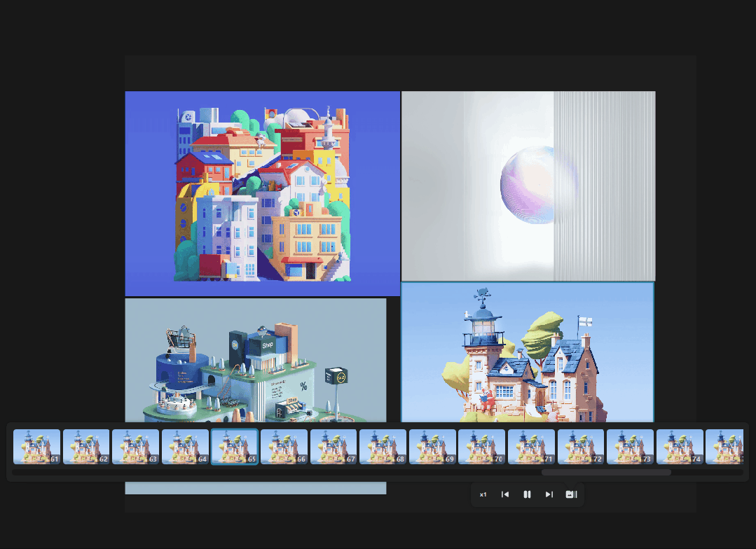Screen dimensions: 756x549
Task: Select frame 63 thumbnail
Action: (x=135, y=447)
